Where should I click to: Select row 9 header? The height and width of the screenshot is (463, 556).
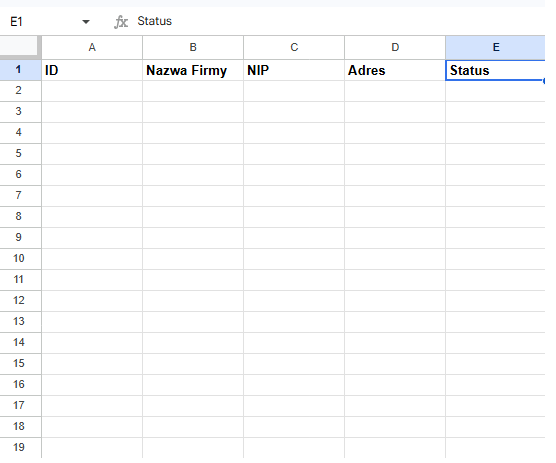(x=20, y=238)
